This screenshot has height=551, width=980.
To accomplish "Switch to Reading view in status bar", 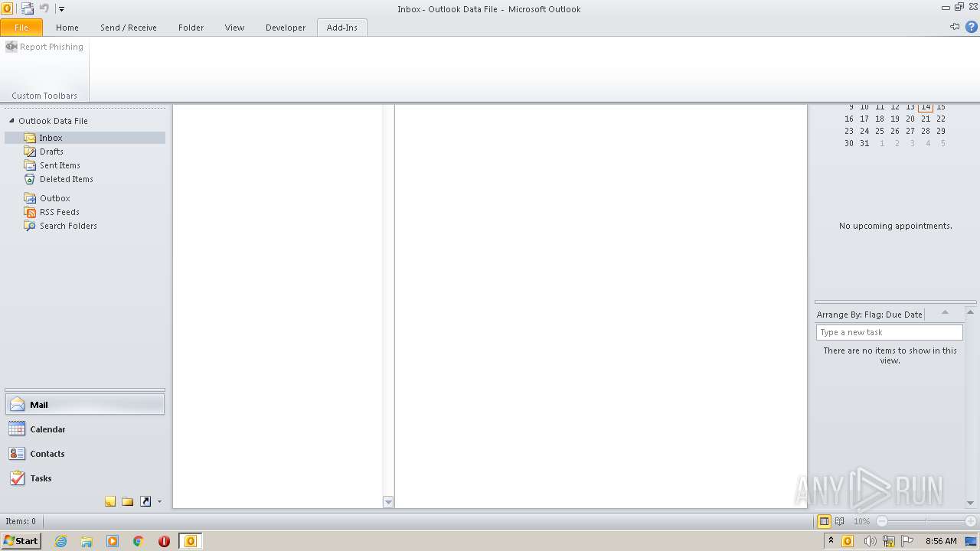I will click(840, 521).
